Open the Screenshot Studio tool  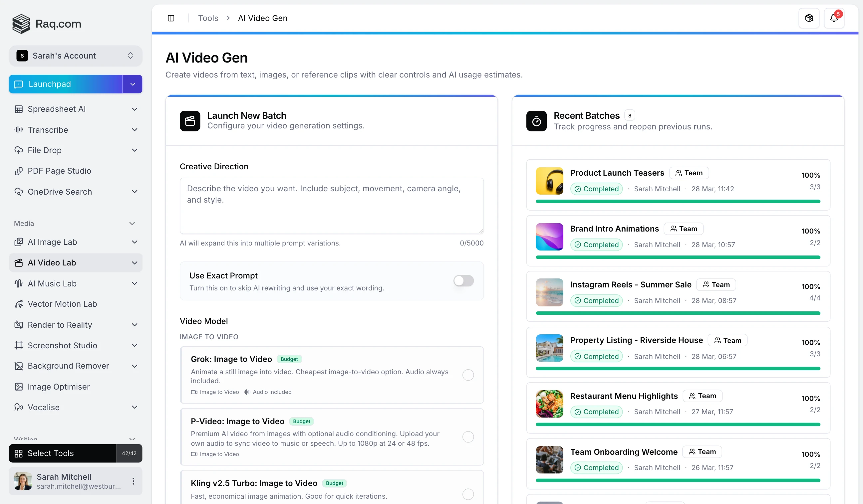[62, 345]
